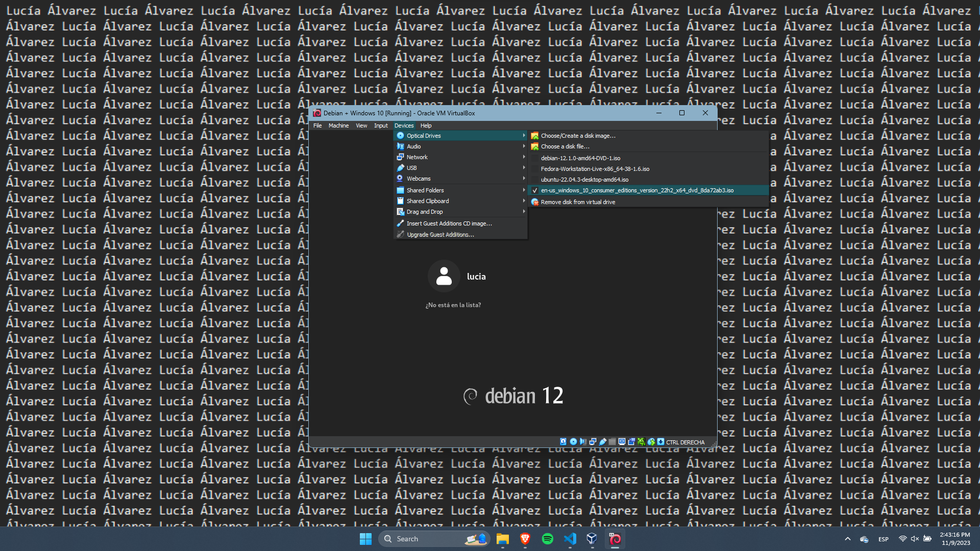The image size is (980, 551).
Task: Click '¿No está en la lista?' link
Action: coord(453,305)
